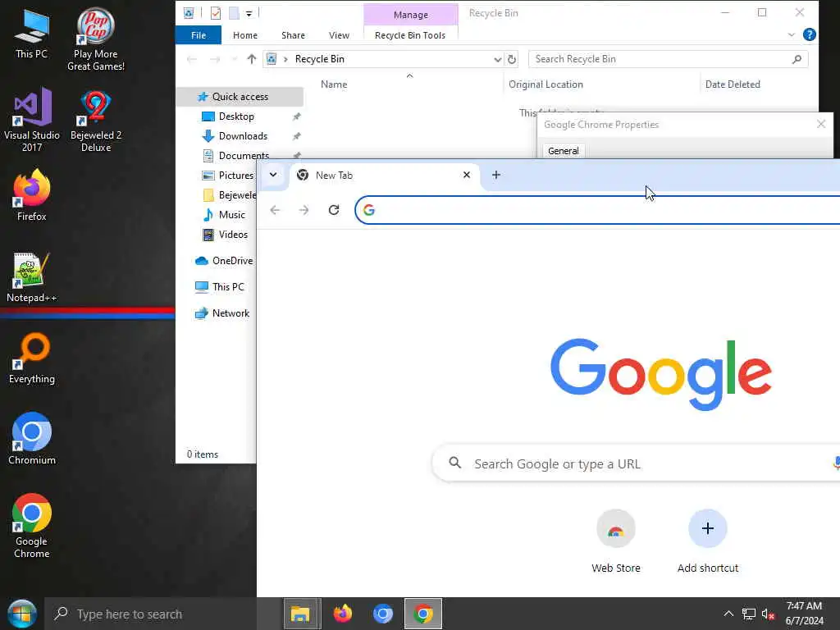Select the Bejeweled 2 Deluxe desktop shortcut

[96, 121]
